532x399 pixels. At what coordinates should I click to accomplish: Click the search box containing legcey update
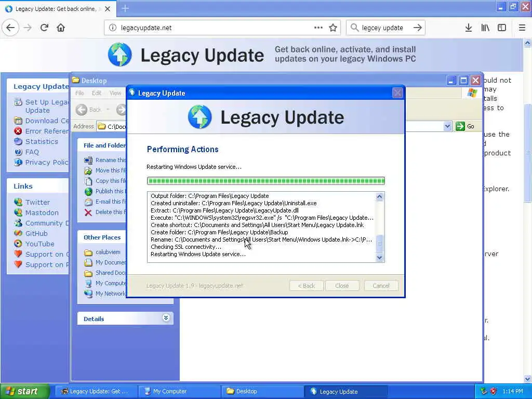point(385,28)
